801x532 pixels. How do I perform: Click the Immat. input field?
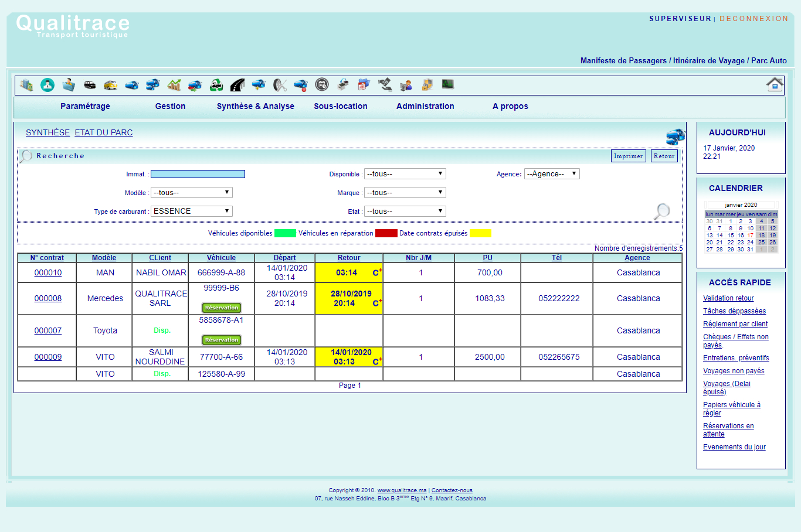[198, 174]
